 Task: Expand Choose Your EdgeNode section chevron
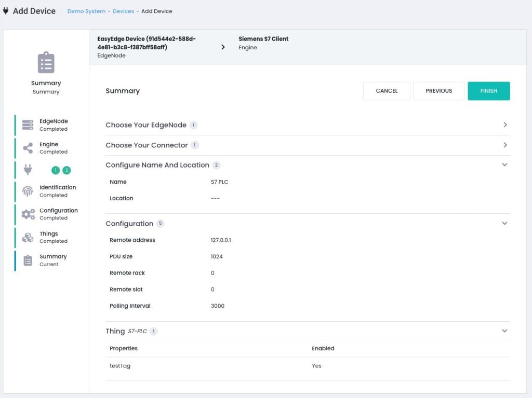[x=505, y=125]
